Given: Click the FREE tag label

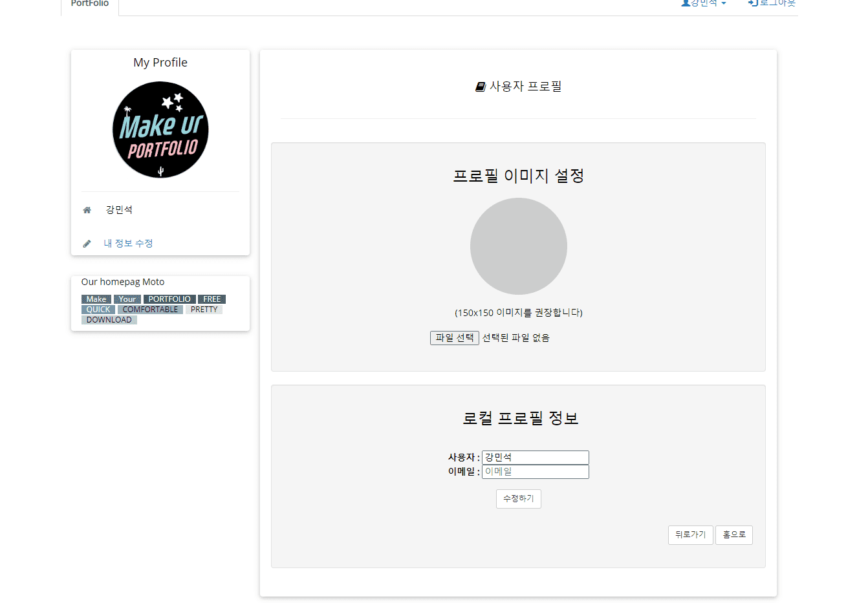Looking at the screenshot, I should tap(212, 299).
